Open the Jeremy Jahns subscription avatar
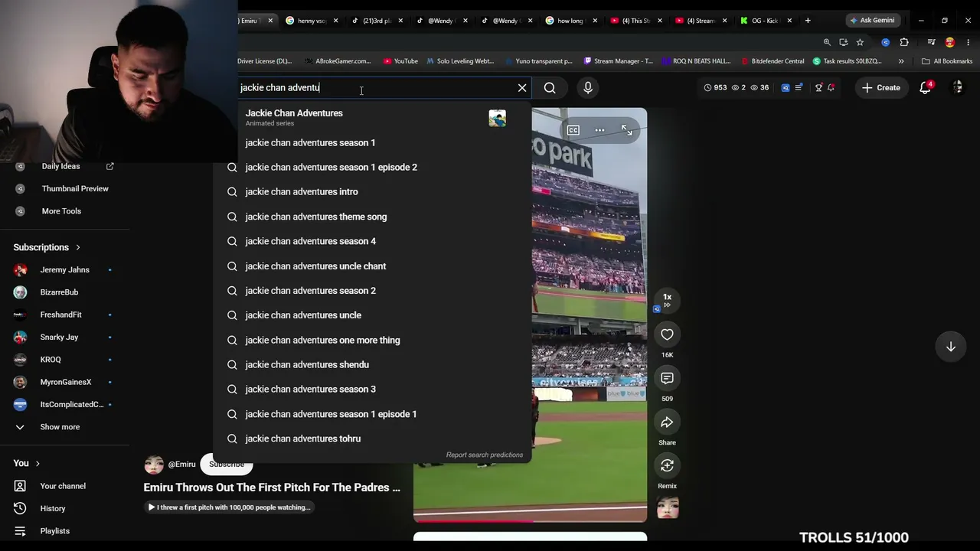Image resolution: width=980 pixels, height=551 pixels. click(x=21, y=269)
